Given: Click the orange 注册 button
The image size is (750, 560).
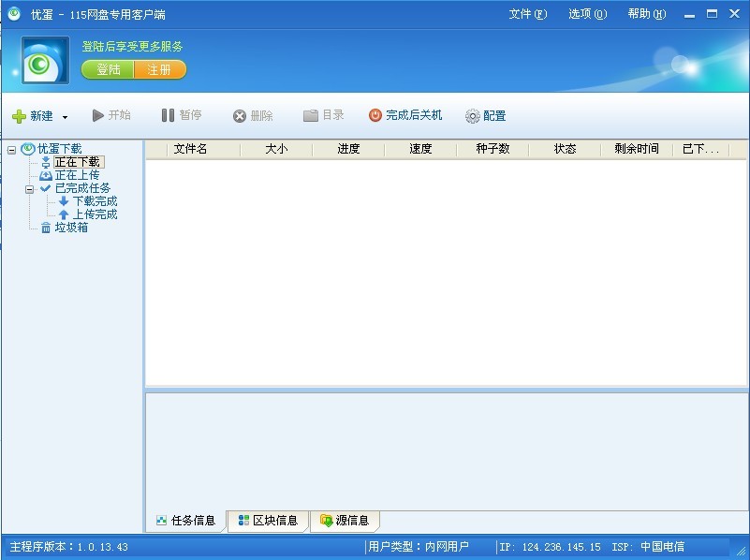Looking at the screenshot, I should click(159, 70).
